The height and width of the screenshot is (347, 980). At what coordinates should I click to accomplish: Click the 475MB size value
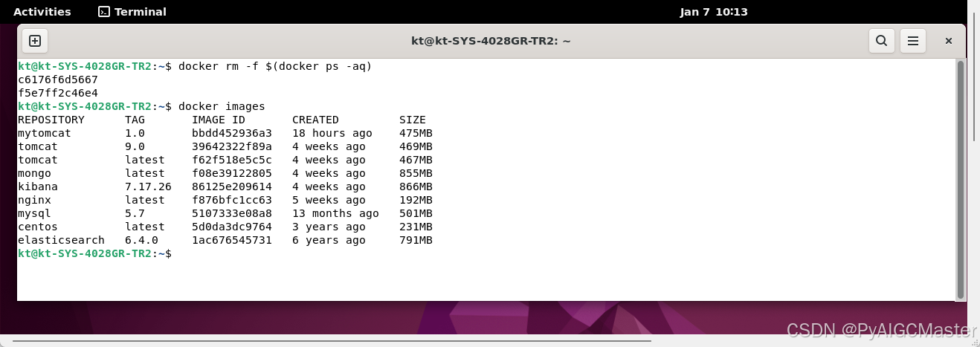tap(416, 133)
